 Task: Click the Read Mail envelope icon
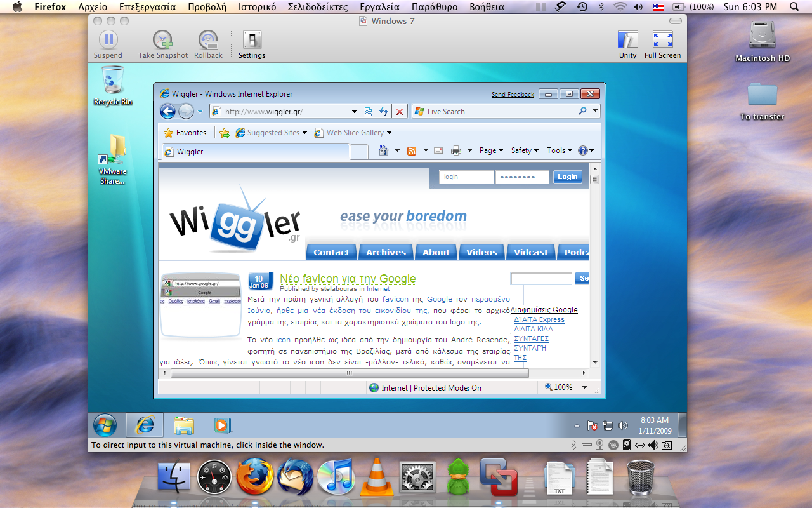[x=438, y=150]
